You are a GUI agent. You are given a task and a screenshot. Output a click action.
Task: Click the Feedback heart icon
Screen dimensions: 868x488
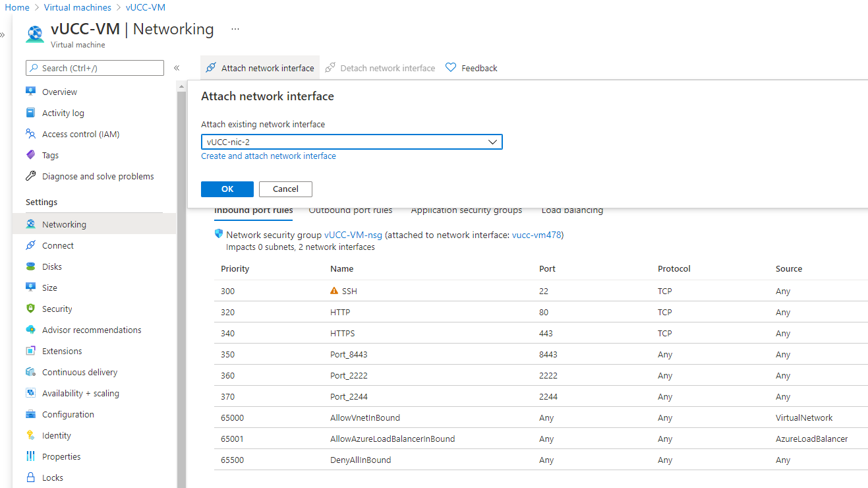coord(451,68)
